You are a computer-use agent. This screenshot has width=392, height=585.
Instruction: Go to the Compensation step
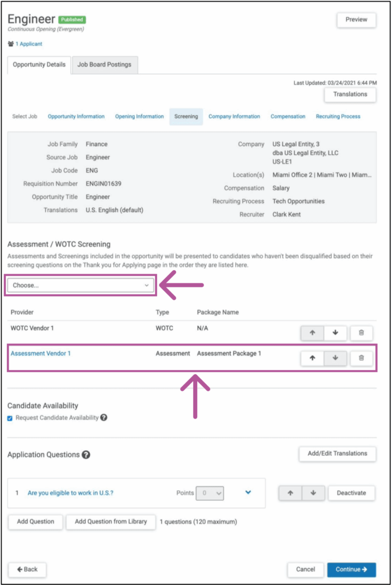click(x=288, y=117)
